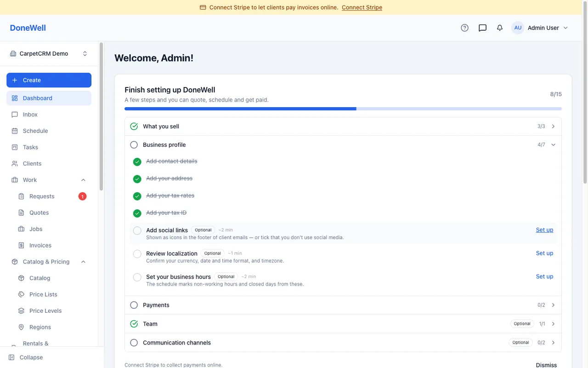Click the AU user avatar

[518, 28]
